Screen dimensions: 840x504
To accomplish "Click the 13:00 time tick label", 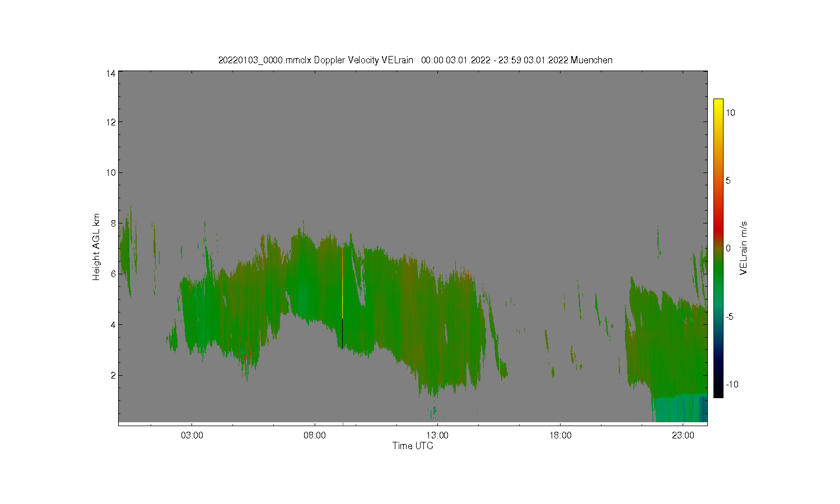I will point(437,435).
